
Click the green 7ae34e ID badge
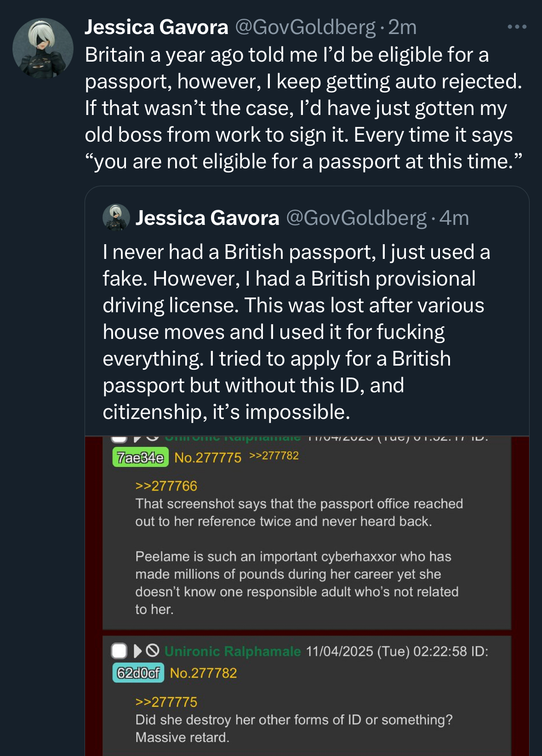[x=140, y=458]
